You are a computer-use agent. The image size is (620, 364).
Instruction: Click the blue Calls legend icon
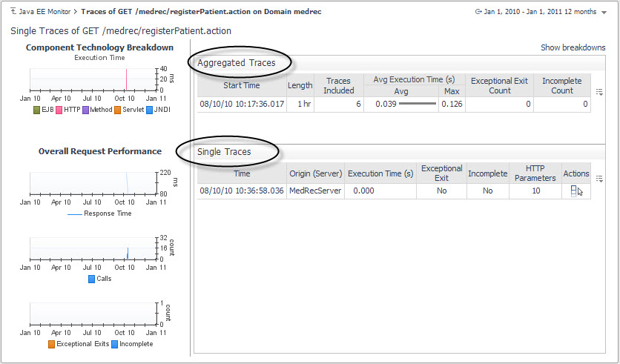91,279
